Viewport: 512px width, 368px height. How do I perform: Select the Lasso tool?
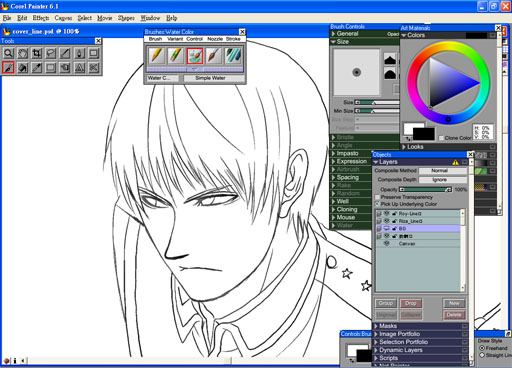[51, 53]
